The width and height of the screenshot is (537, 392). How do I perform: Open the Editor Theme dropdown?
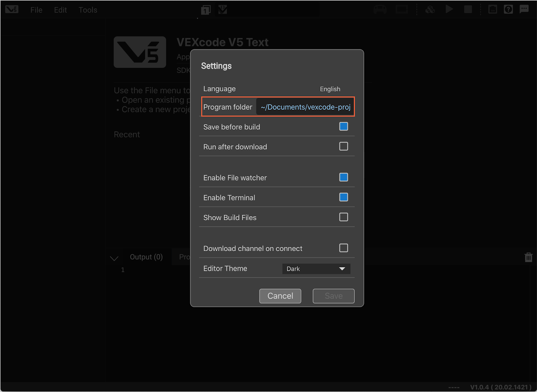click(x=316, y=268)
